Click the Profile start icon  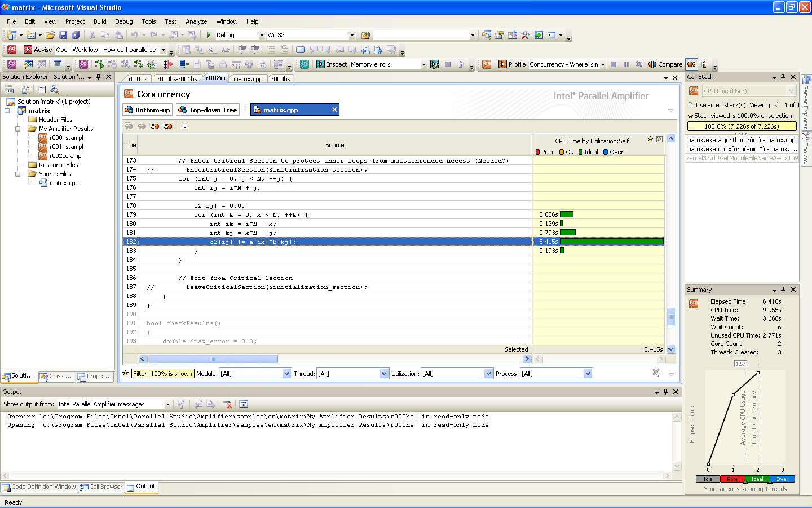tap(502, 64)
